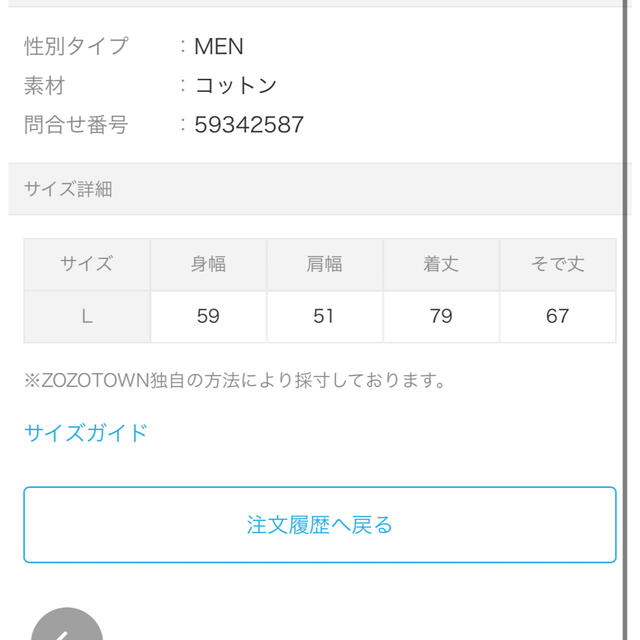Screen dimensions: 640x640
Task: Click the サイズ column header cell
Action: [87, 264]
